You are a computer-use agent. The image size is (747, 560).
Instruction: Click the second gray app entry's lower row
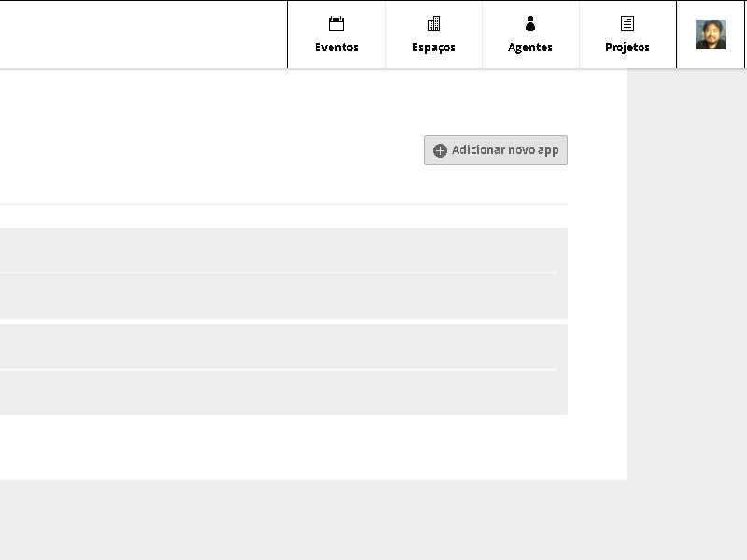[280, 392]
